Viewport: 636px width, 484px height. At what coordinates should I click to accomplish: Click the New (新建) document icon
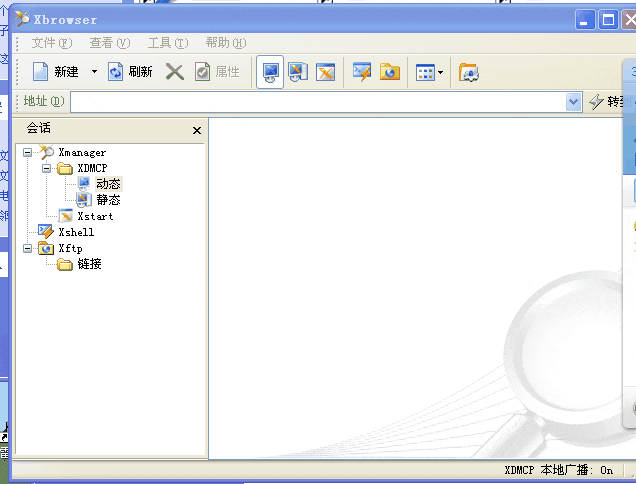tap(40, 72)
